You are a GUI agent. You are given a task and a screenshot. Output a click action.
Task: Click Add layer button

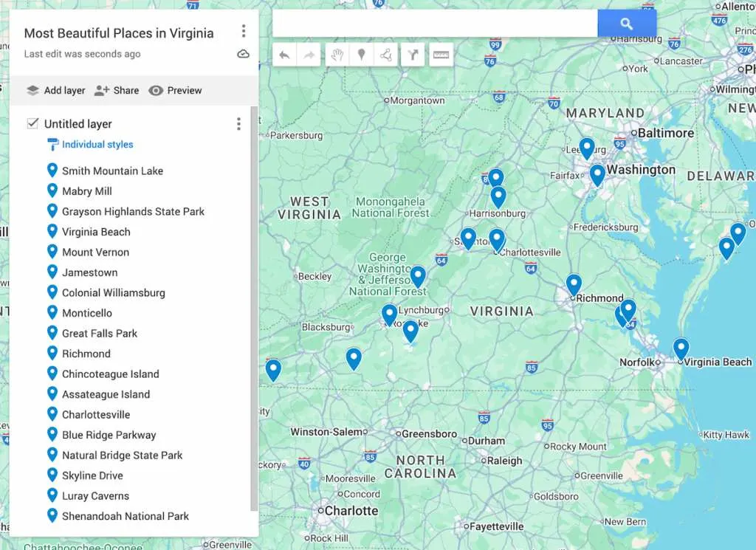click(56, 91)
